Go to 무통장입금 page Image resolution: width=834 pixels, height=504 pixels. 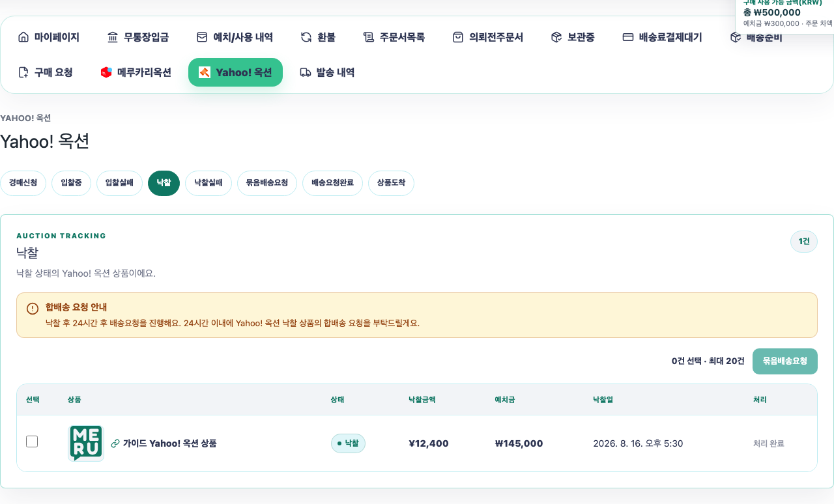click(138, 37)
